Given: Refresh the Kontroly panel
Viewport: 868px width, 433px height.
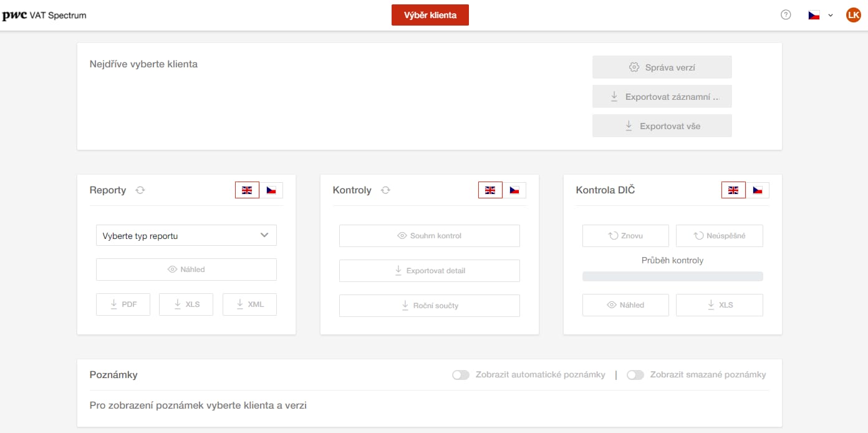Looking at the screenshot, I should (385, 190).
